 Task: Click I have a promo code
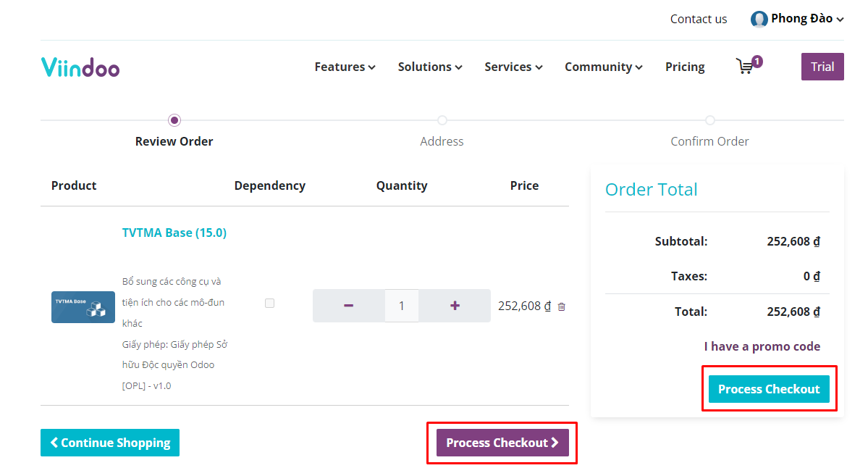[762, 346]
